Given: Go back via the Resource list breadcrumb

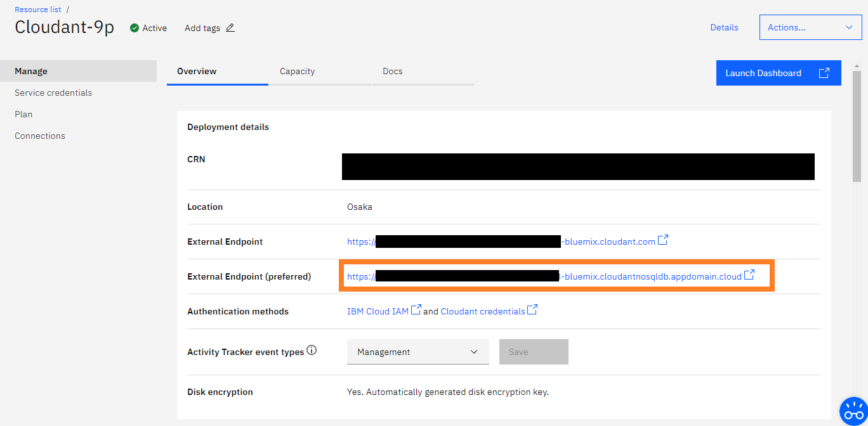Looking at the screenshot, I should 38,10.
